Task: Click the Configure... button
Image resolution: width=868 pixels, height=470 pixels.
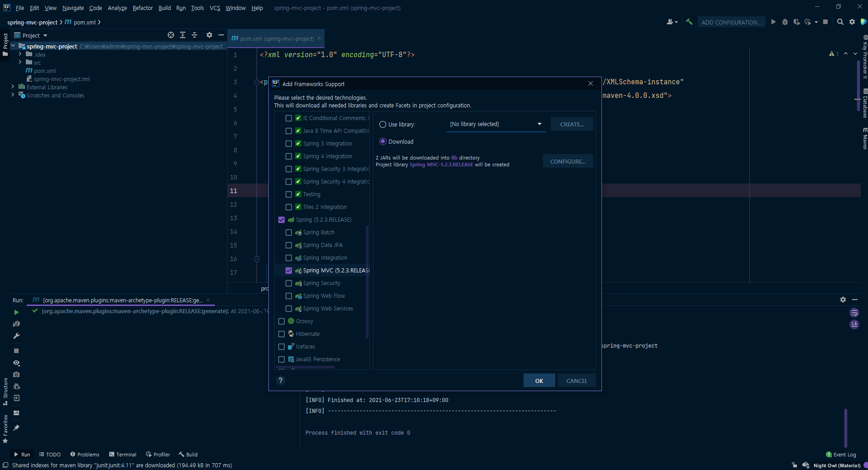Action: pos(567,161)
